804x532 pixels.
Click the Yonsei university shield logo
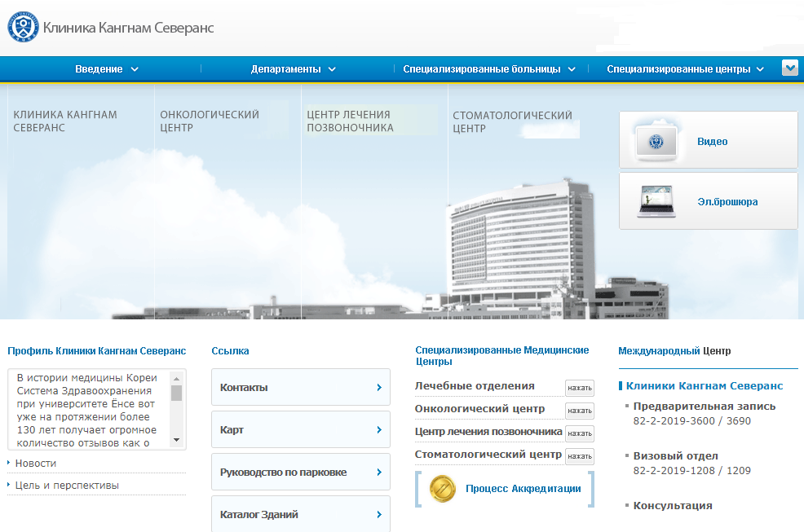[23, 27]
